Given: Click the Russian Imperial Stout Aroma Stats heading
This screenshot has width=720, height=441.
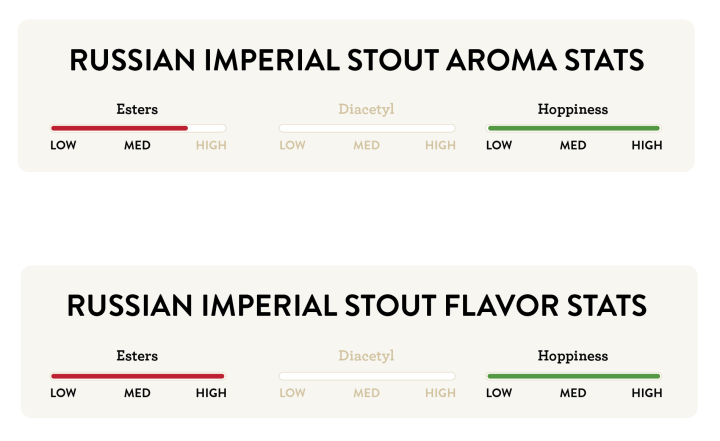Looking at the screenshot, I should coord(357,61).
